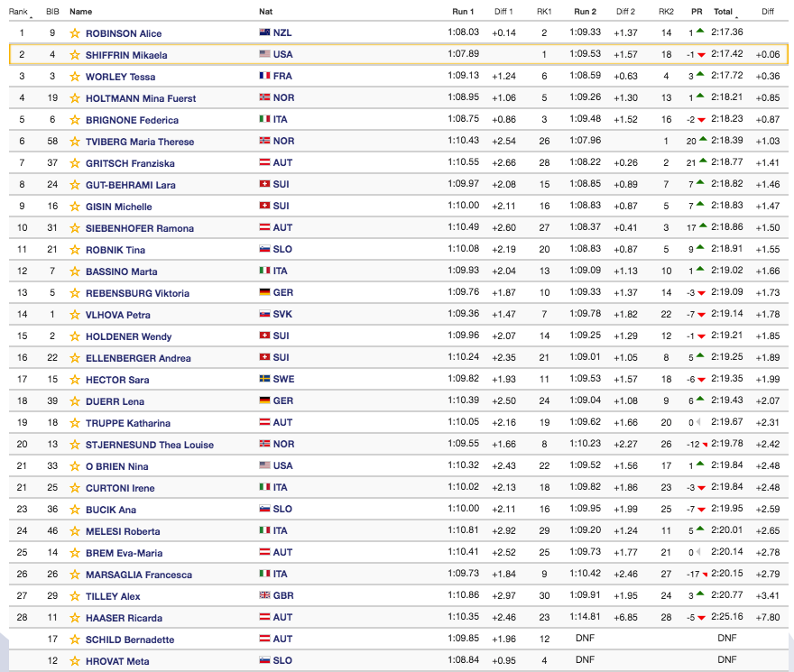Click the BIB column header
The image size is (794, 672).
52,12
